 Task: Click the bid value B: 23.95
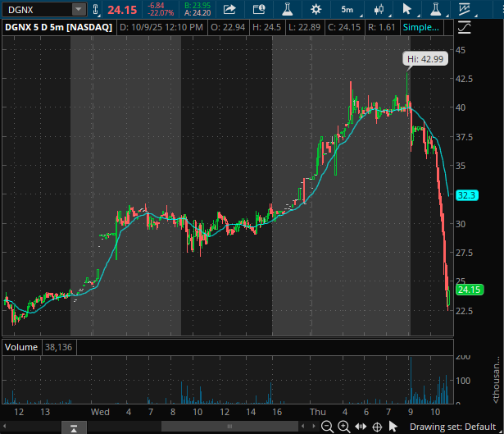click(198, 6)
